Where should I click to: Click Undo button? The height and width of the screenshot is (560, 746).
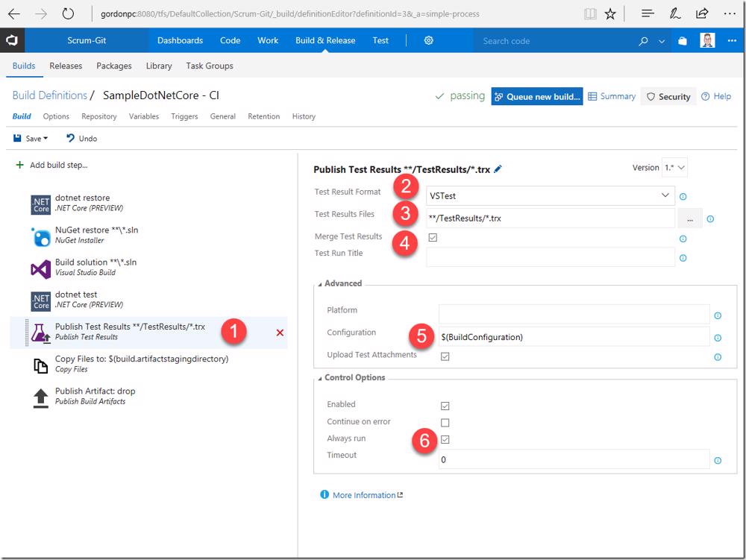[x=81, y=139]
